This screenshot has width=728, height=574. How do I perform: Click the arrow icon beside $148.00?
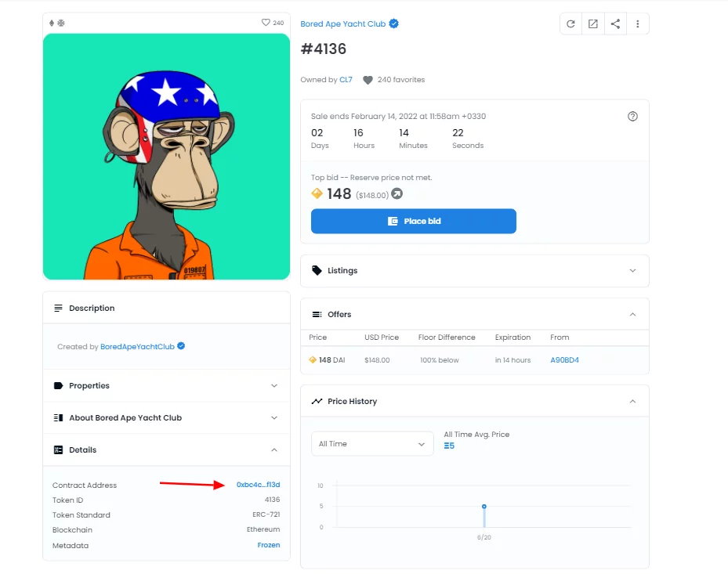(397, 193)
